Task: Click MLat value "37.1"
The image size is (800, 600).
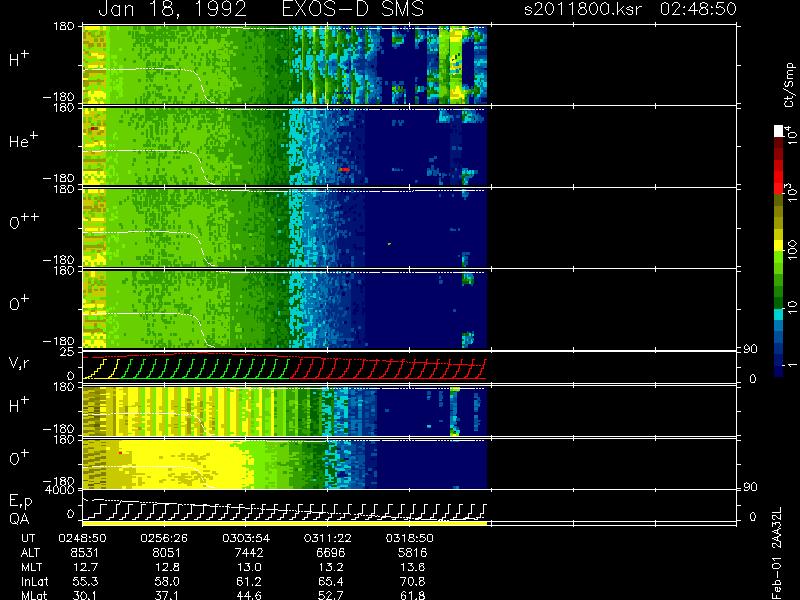Action: pos(167,595)
